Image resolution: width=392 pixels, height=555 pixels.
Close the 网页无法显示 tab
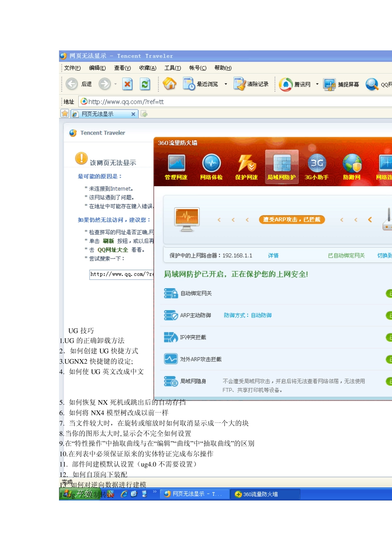pos(133,114)
